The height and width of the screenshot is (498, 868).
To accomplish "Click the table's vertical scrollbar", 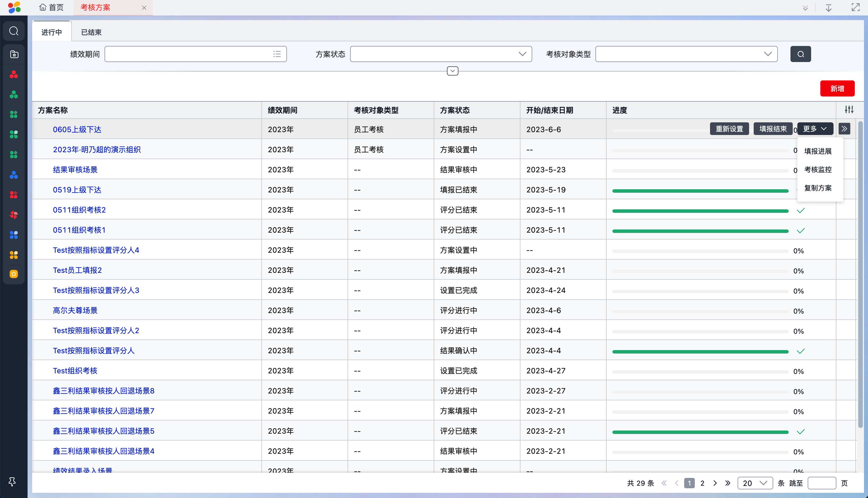I will [x=861, y=274].
